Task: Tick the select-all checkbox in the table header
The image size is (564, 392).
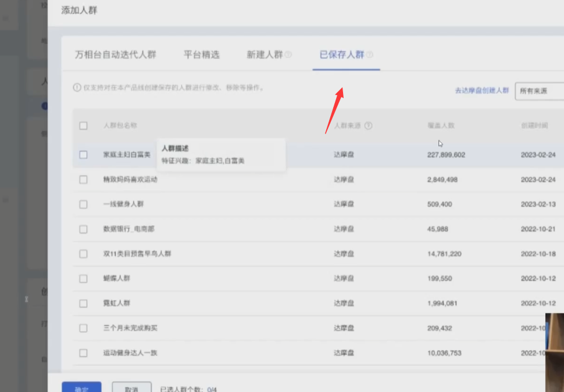Action: [83, 126]
